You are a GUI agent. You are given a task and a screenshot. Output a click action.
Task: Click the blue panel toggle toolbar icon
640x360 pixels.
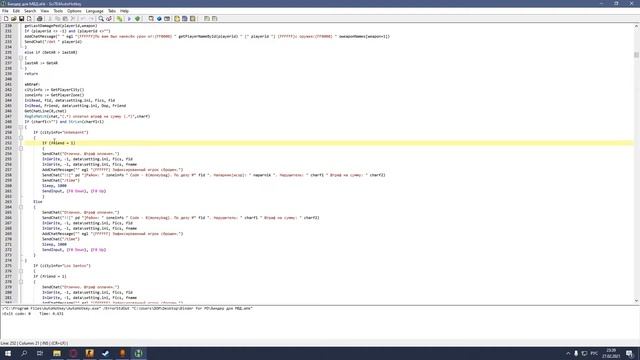(x=184, y=18)
